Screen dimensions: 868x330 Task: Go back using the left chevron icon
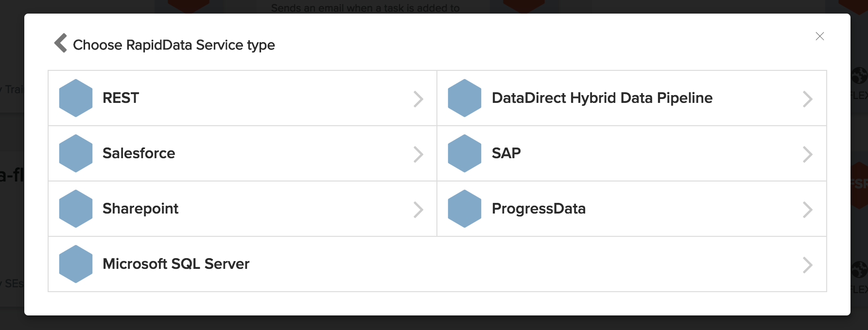click(61, 43)
